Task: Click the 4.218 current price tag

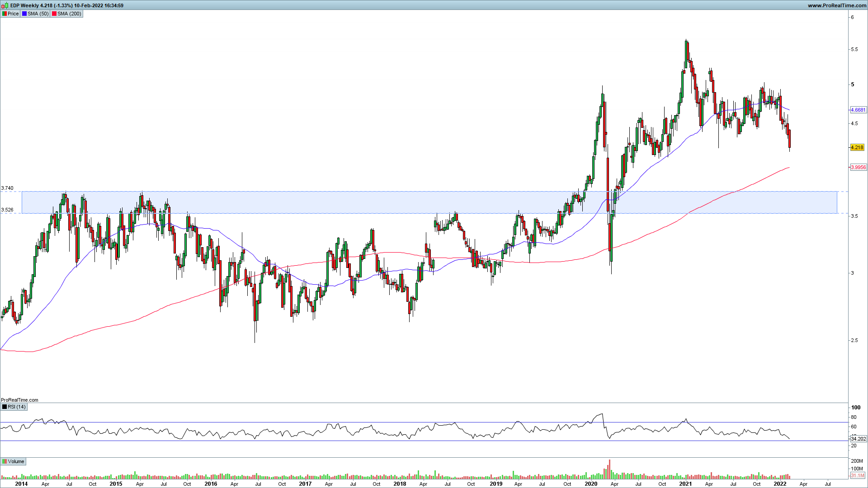Action: [857, 147]
